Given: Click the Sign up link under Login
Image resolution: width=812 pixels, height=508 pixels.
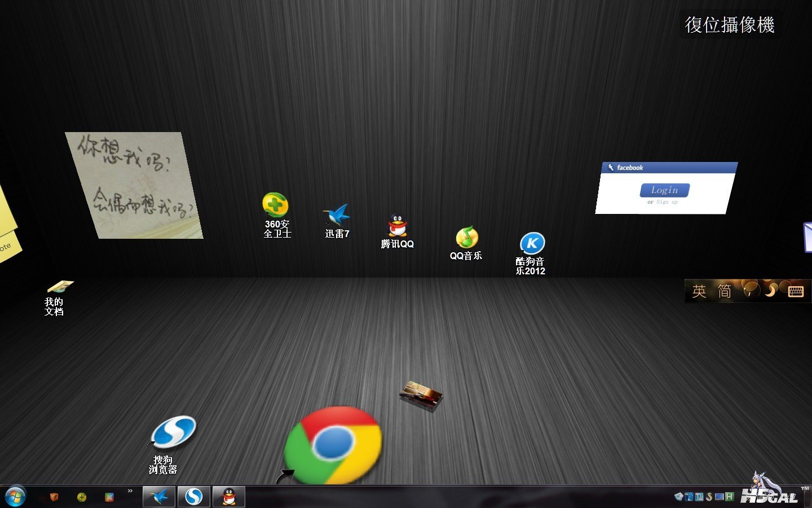Looking at the screenshot, I should point(667,202).
